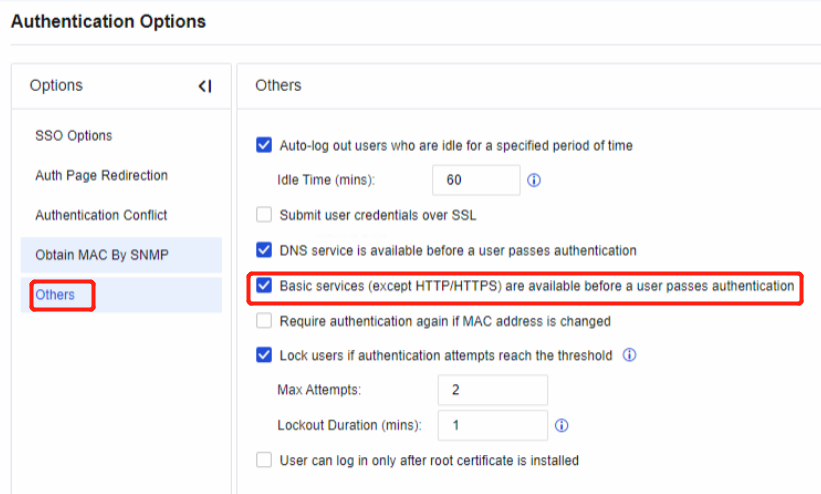Toggle Auto-log out idle users checkbox
This screenshot has height=494, width=821.
264,145
